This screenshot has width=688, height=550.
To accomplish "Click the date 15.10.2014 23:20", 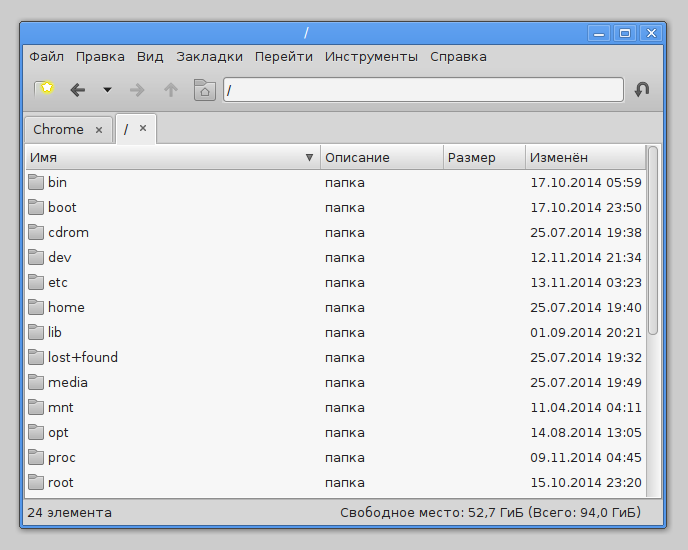I will click(586, 482).
